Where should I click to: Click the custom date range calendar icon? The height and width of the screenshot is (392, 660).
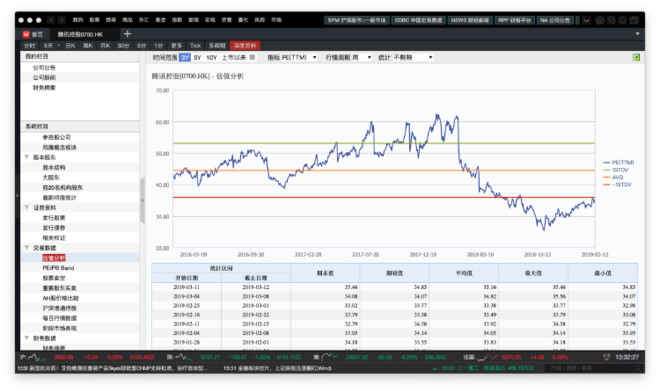tap(252, 57)
